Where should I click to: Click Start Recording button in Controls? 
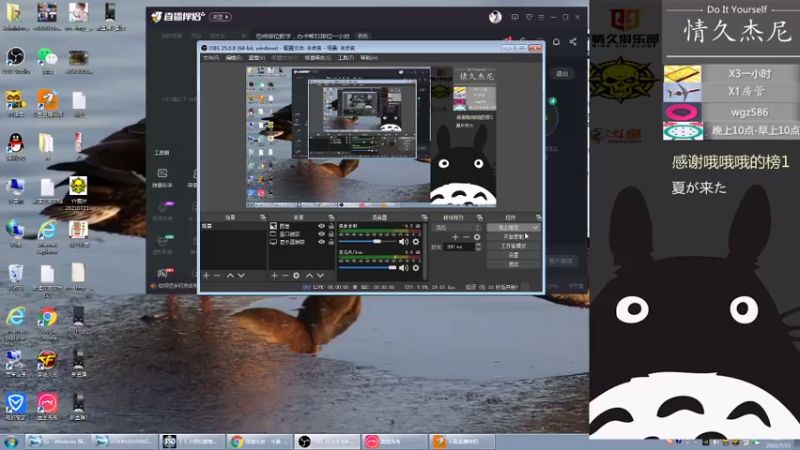coord(513,237)
